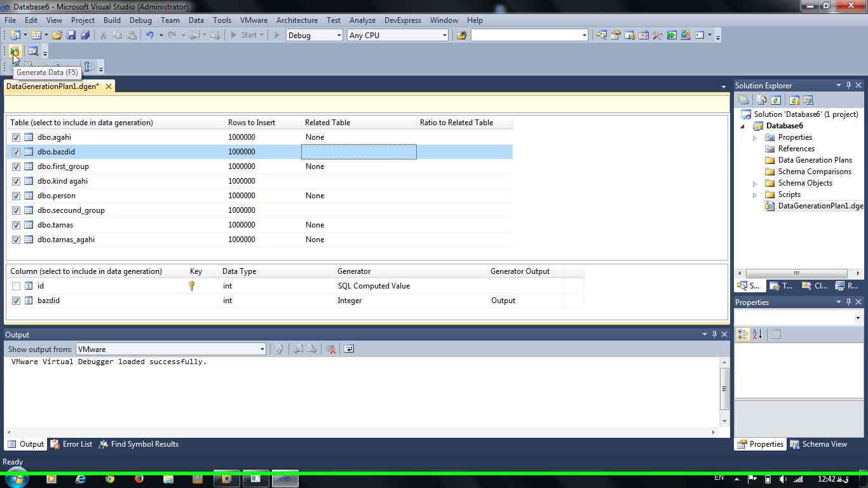
Task: Switch to the Error List tab
Action: pyautogui.click(x=71, y=444)
